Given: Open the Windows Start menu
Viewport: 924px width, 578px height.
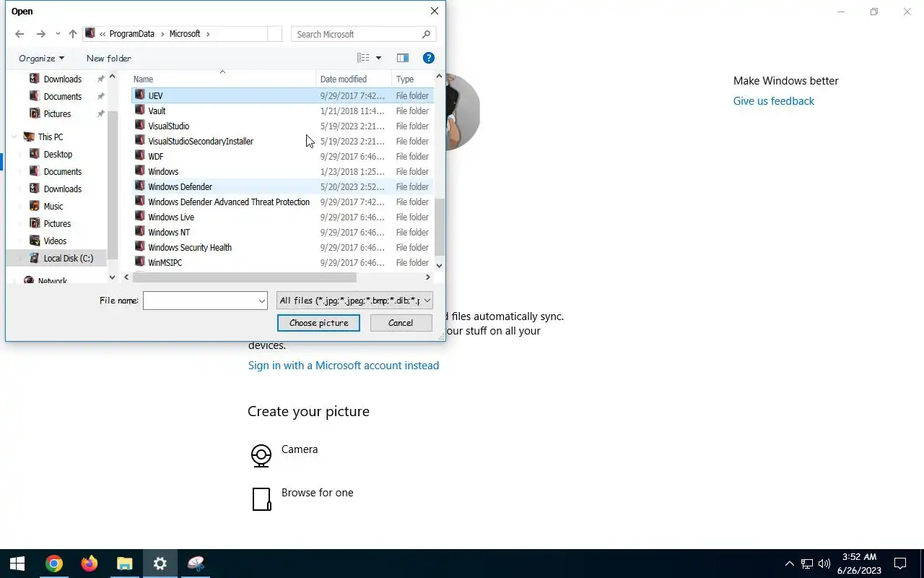Looking at the screenshot, I should point(17,564).
